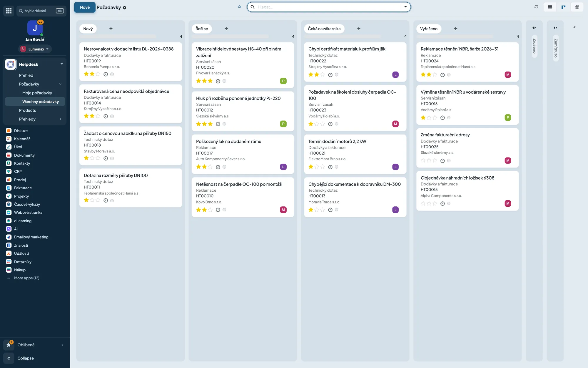Toggle state circle on HT00011 card
Image resolution: width=588 pixels, height=368 pixels.
pos(112,200)
